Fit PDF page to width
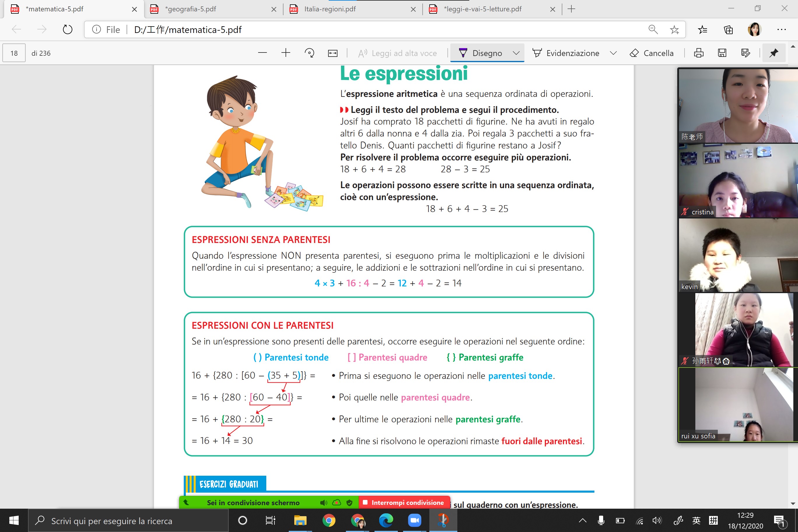 pos(332,53)
